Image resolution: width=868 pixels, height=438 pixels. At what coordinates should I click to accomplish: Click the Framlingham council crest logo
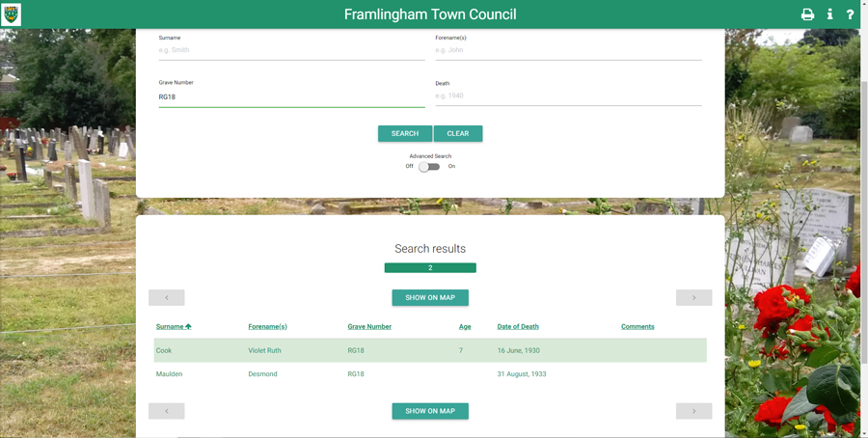coord(11,14)
